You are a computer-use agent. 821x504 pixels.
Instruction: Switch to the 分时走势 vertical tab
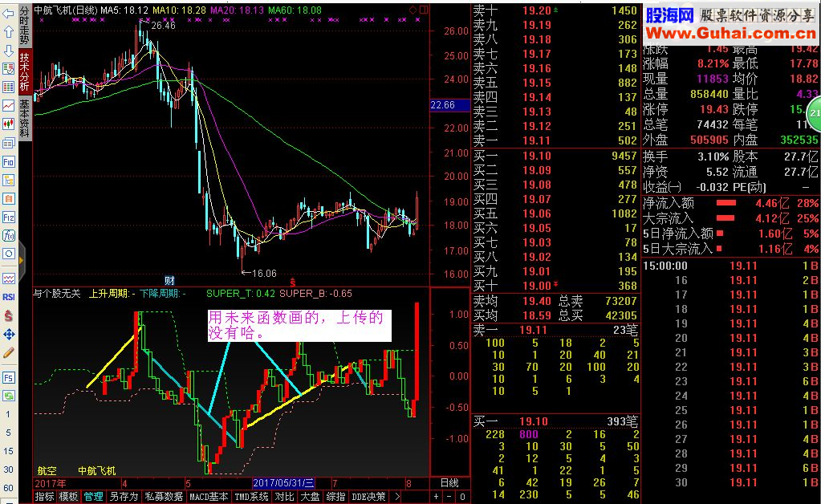(25, 26)
